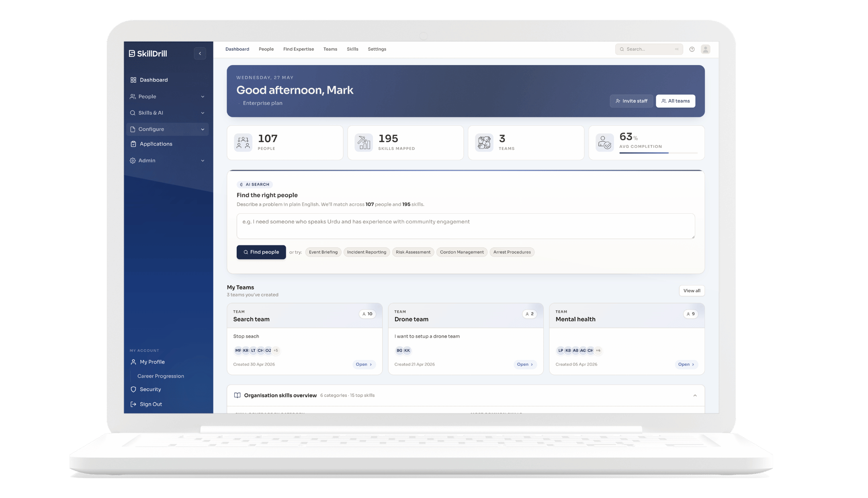Viewport: 868px width, 498px height.
Task: Click the Sign Out arrow icon
Action: tap(133, 404)
